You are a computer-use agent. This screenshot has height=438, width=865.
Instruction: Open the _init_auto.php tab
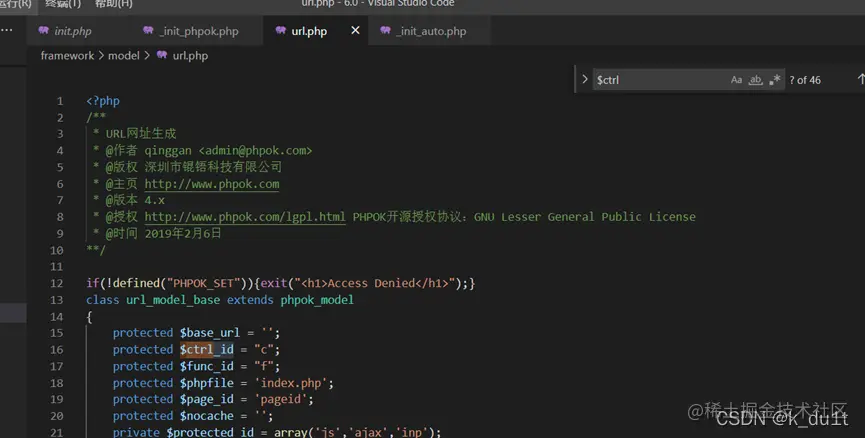point(430,31)
